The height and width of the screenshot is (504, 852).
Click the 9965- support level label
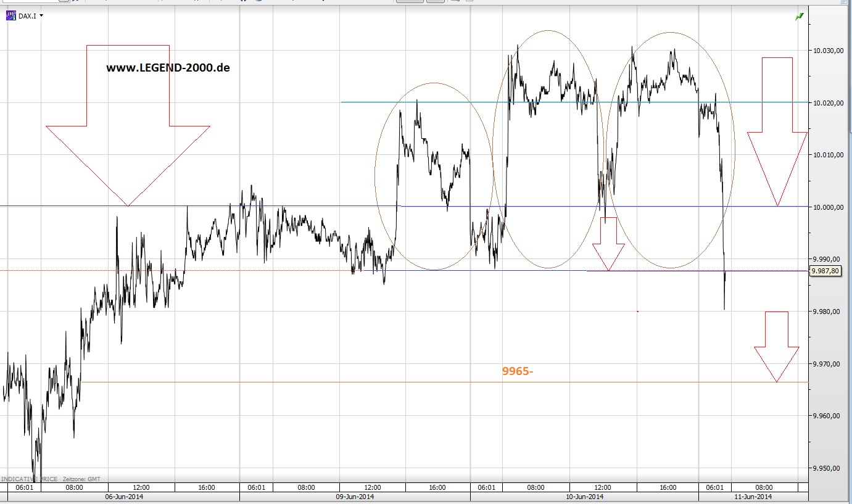coord(518,371)
